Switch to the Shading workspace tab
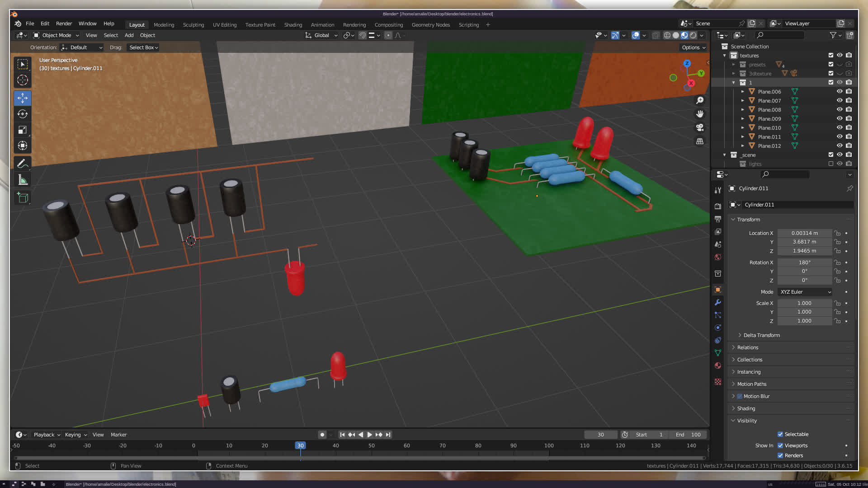Screen dimensions: 868x488 pyautogui.click(x=293, y=25)
